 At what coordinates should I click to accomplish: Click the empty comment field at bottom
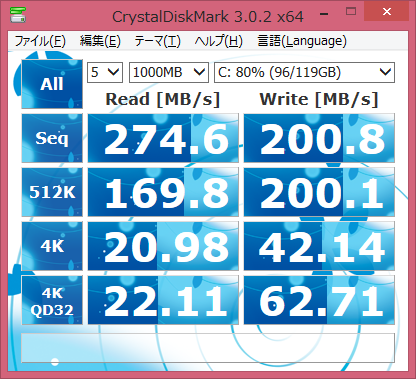tap(208, 348)
